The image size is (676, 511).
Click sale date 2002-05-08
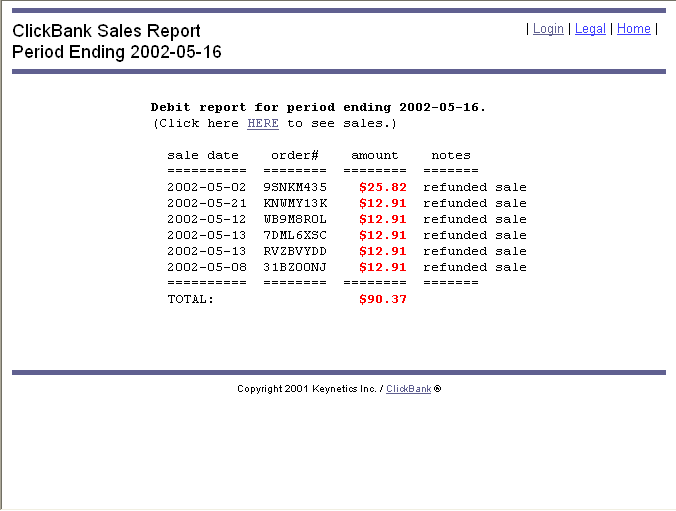(x=207, y=267)
